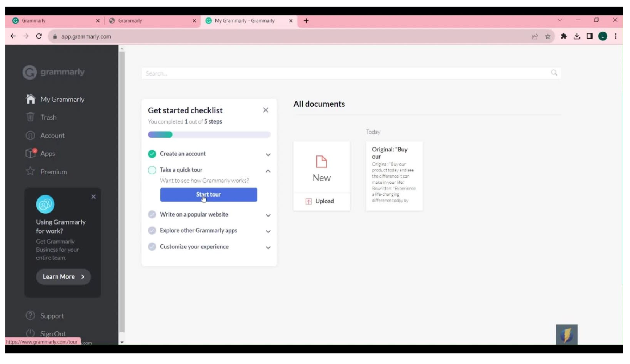This screenshot has width=630, height=364.
Task: Click the Start tour button
Action: pyautogui.click(x=209, y=195)
